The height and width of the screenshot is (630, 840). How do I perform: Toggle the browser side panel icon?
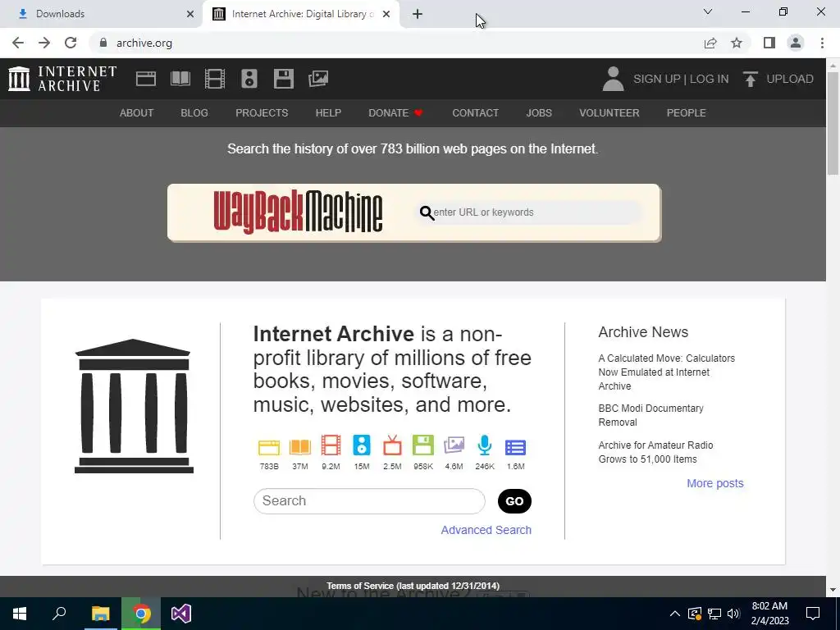(769, 43)
